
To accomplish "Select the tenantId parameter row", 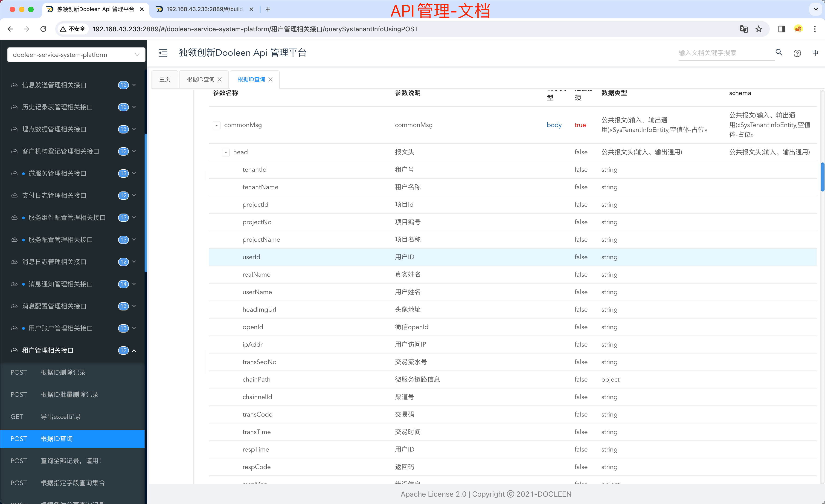I will tap(513, 170).
